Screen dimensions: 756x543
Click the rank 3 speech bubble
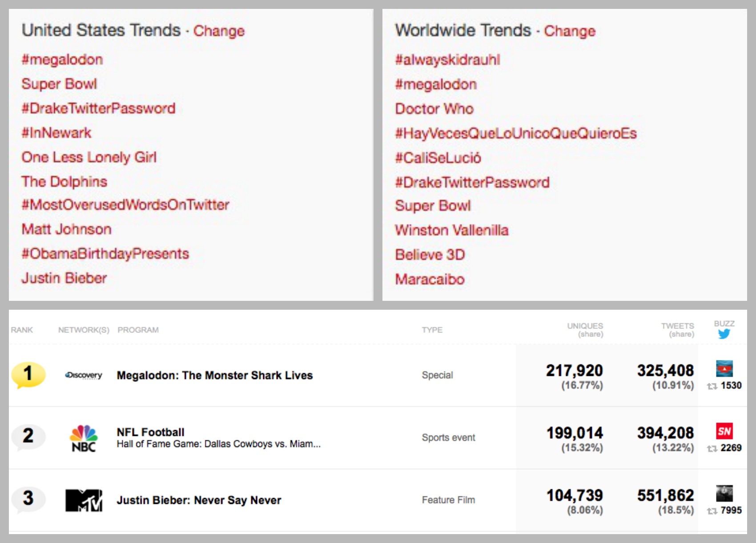tap(28, 499)
